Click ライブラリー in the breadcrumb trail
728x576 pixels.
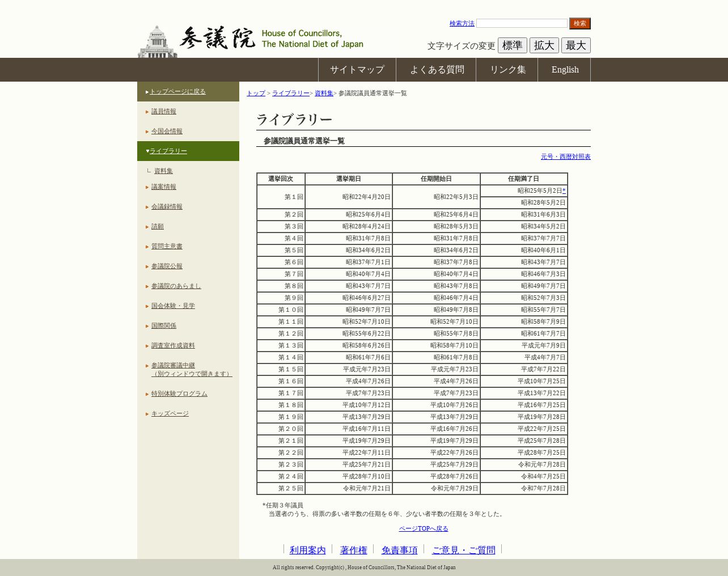(290, 93)
